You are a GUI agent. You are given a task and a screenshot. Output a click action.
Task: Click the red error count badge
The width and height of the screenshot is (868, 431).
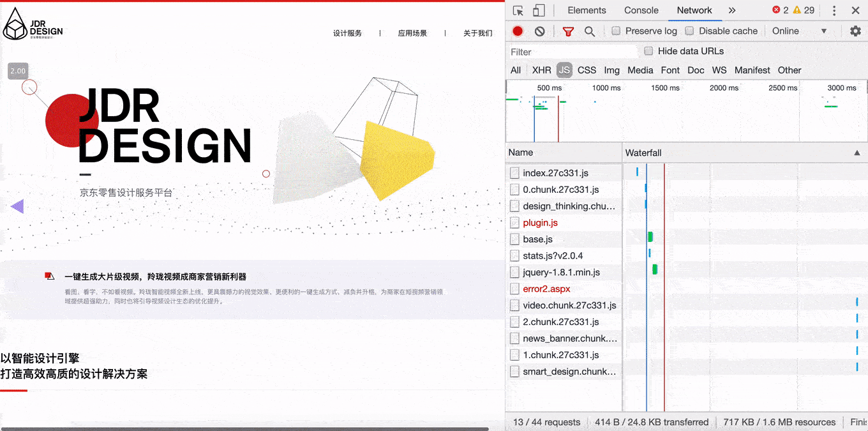pos(780,10)
